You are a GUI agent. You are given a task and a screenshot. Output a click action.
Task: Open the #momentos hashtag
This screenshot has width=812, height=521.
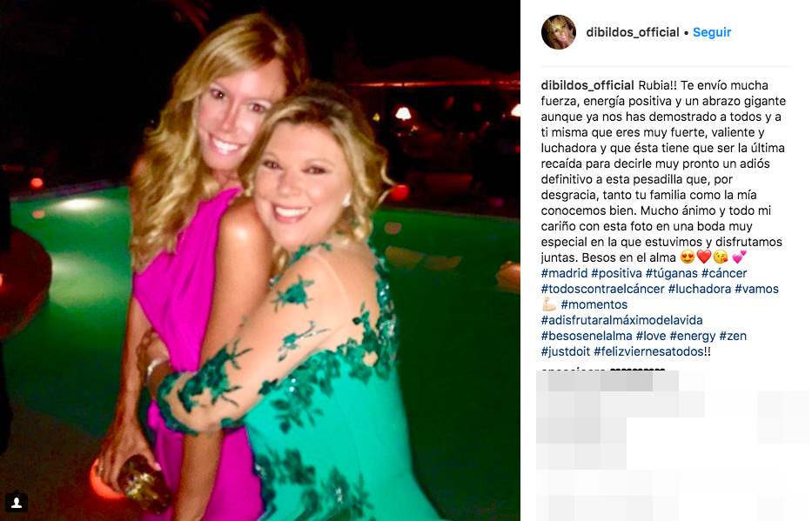[x=594, y=304]
